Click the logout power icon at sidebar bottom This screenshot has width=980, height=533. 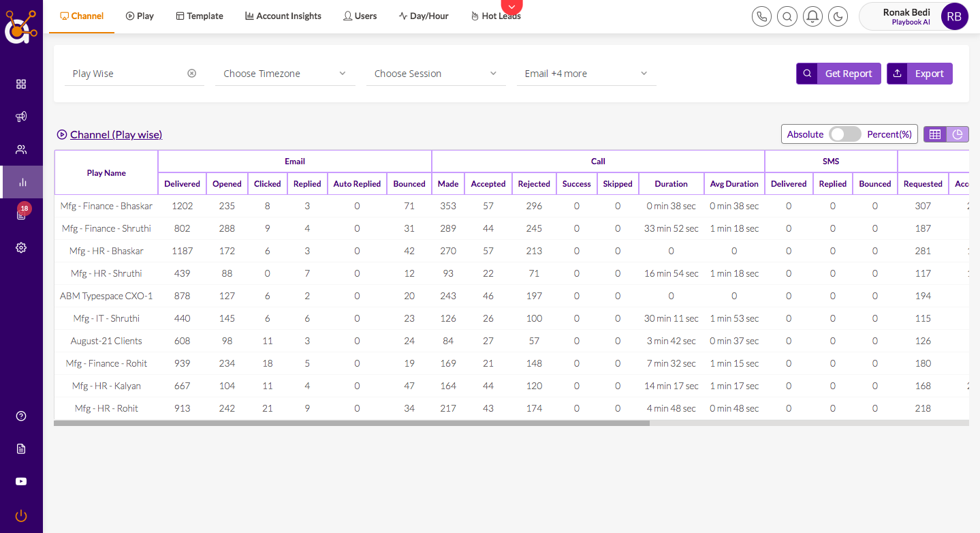pos(20,516)
